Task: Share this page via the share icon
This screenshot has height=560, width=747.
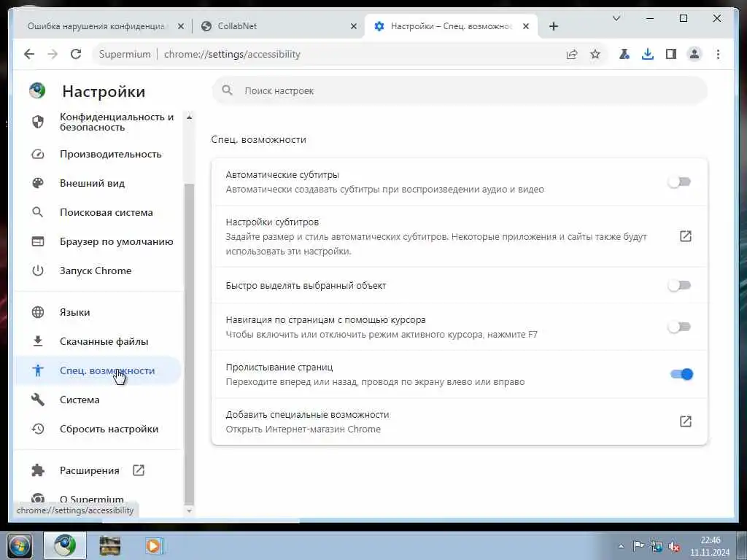Action: point(572,54)
